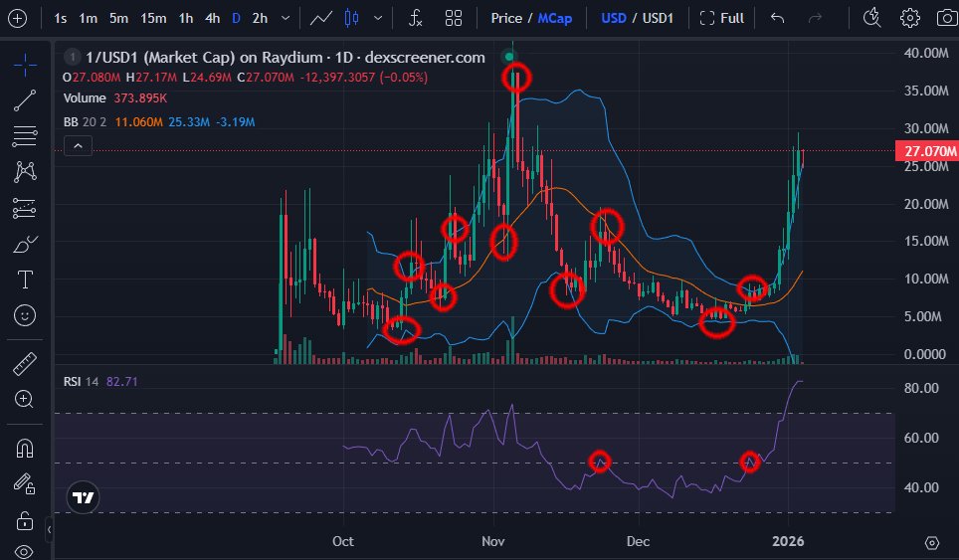Image resolution: width=959 pixels, height=560 pixels.
Task: Toggle stay in drawing mode
Action: 25,484
